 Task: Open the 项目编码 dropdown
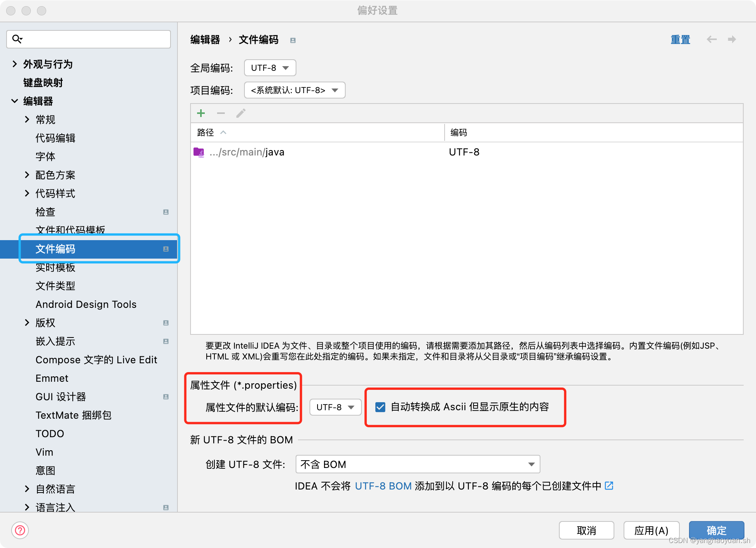tap(294, 90)
